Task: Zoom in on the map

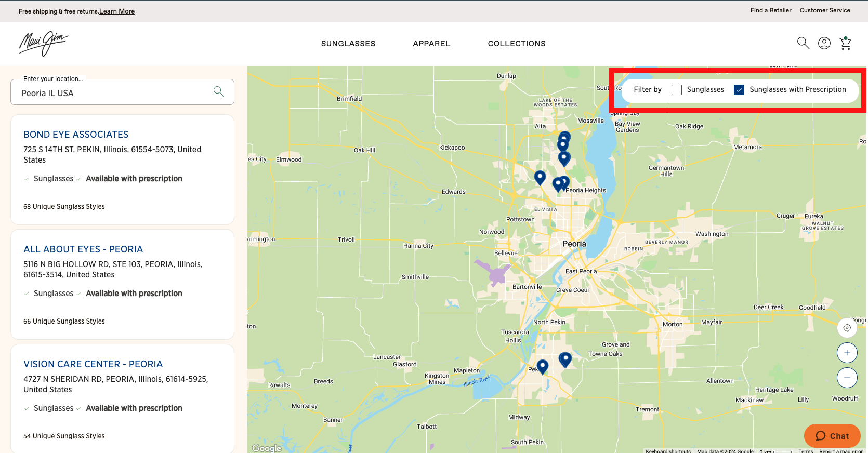Action: coord(847,353)
